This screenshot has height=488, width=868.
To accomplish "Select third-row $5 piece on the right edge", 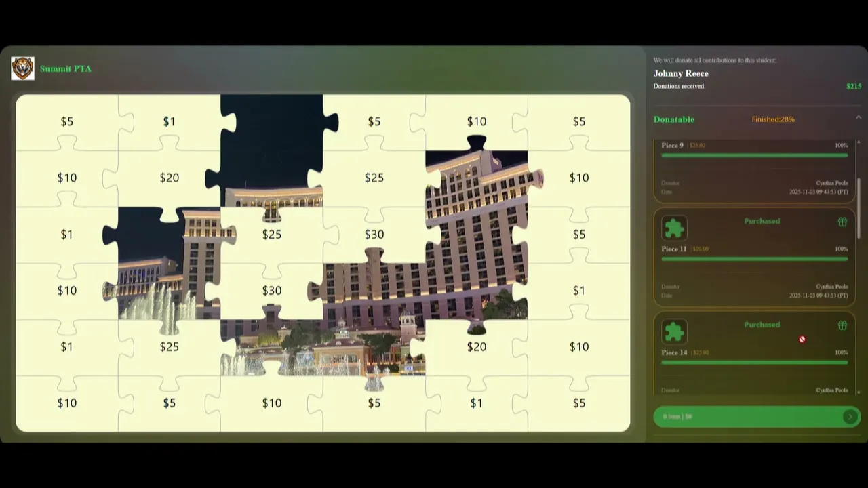I will pyautogui.click(x=578, y=234).
